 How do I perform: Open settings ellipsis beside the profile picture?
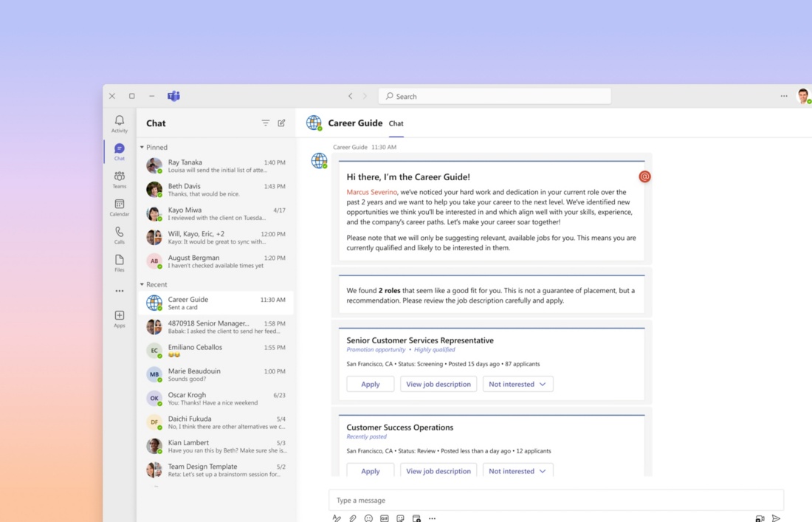pos(784,96)
